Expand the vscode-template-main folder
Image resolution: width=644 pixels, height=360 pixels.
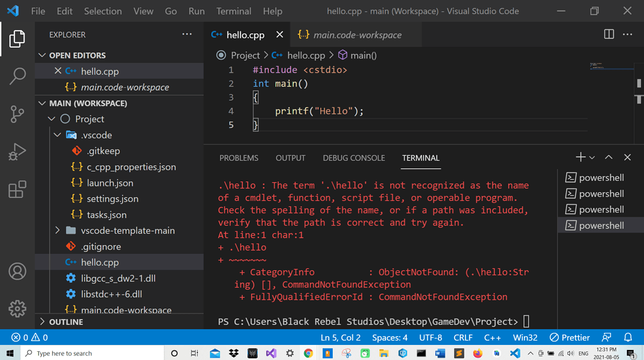coord(57,231)
